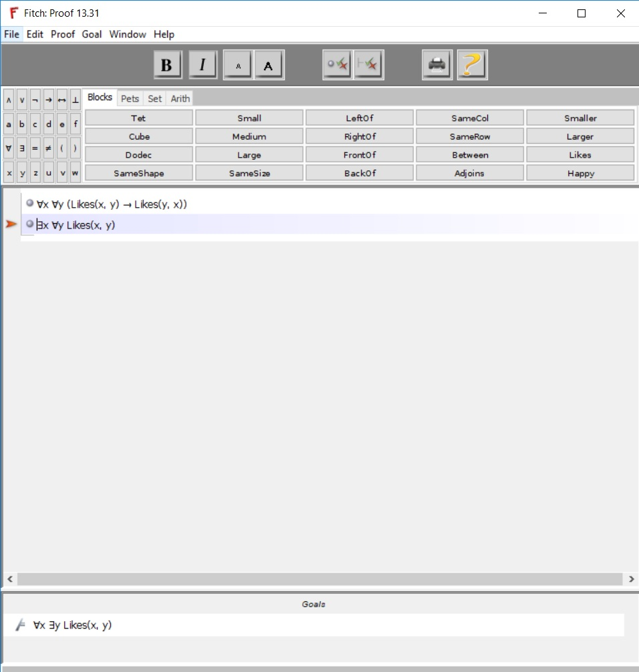Insert the conditional arrow symbol
This screenshot has height=672, width=639.
48,98
